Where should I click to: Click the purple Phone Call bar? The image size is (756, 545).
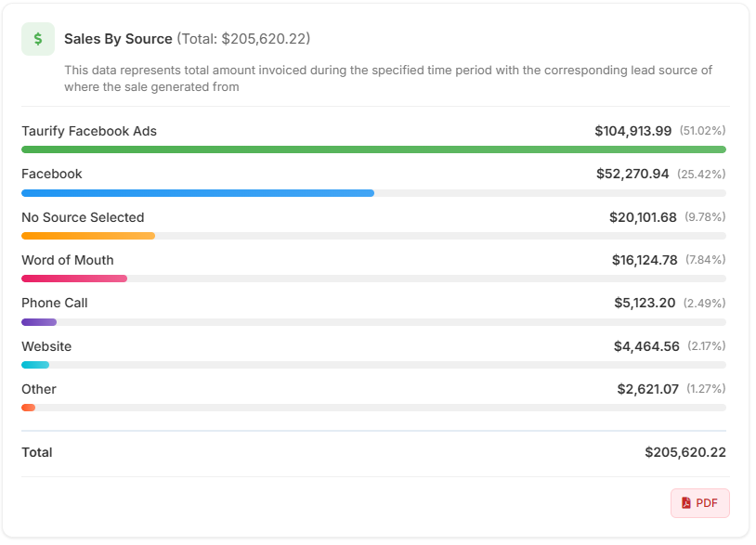(x=39, y=322)
